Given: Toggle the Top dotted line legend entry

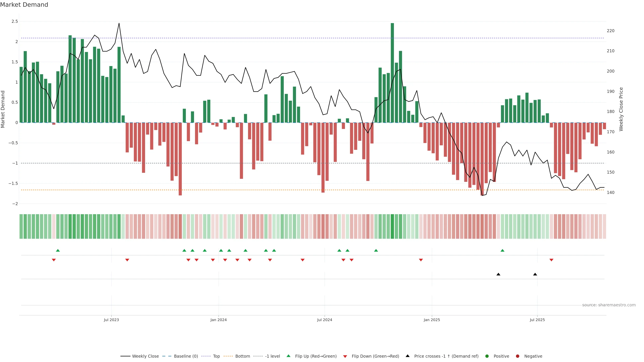Looking at the screenshot, I should 216,356.
